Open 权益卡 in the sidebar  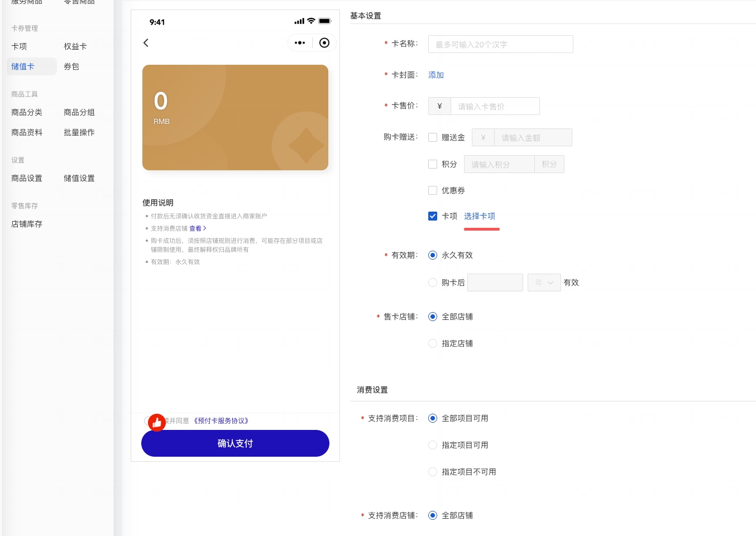coord(75,46)
